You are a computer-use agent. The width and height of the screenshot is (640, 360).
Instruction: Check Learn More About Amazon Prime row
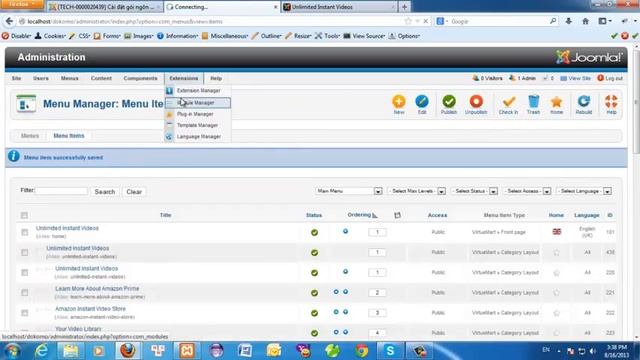24,293
